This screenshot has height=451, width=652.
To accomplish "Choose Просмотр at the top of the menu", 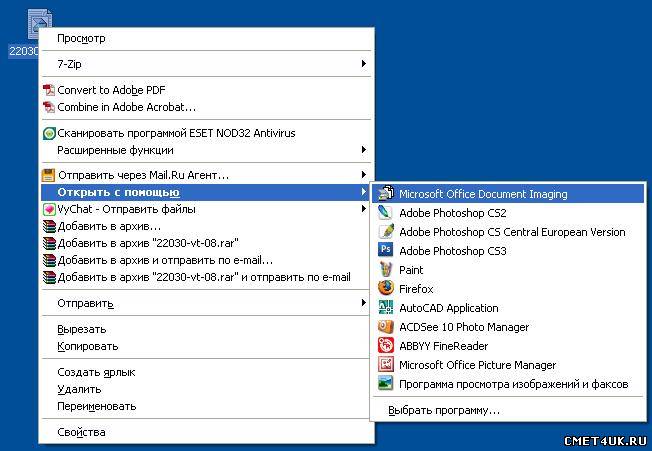I will point(82,38).
